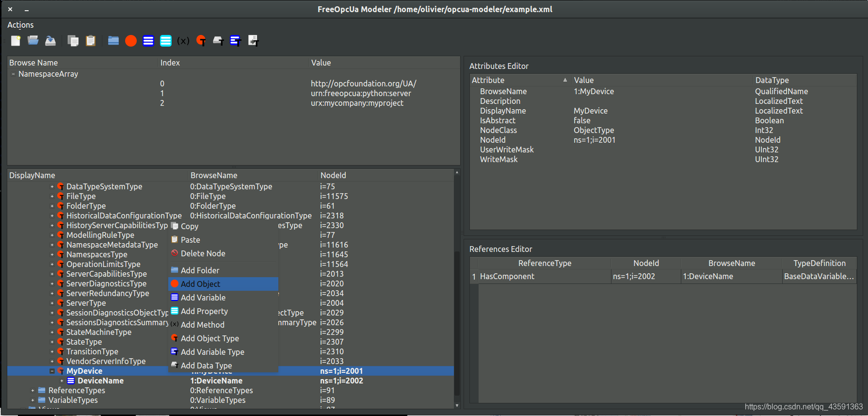
Task: Choose Add Variable from the context menu
Action: coord(223,298)
